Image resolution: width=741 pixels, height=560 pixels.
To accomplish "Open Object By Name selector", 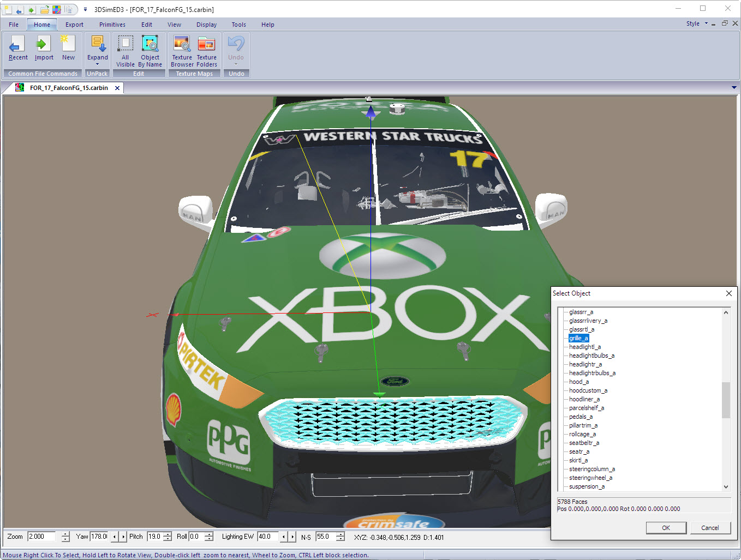I will coord(150,51).
